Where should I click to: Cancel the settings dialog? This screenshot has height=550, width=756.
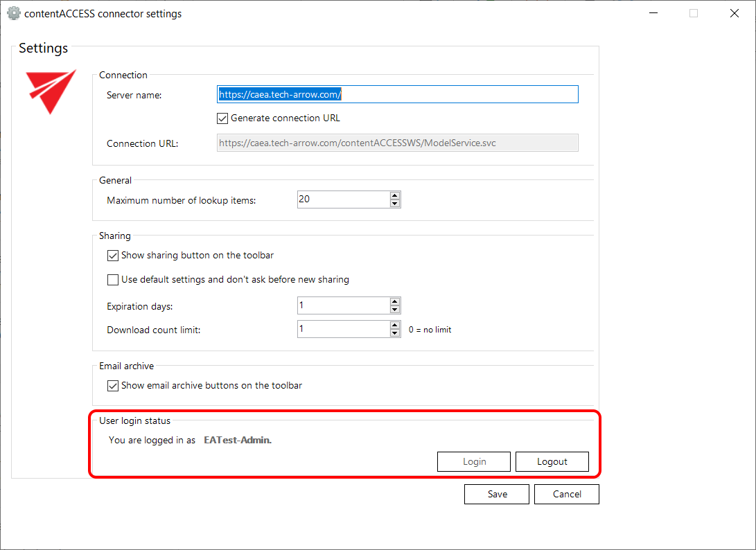click(x=567, y=494)
